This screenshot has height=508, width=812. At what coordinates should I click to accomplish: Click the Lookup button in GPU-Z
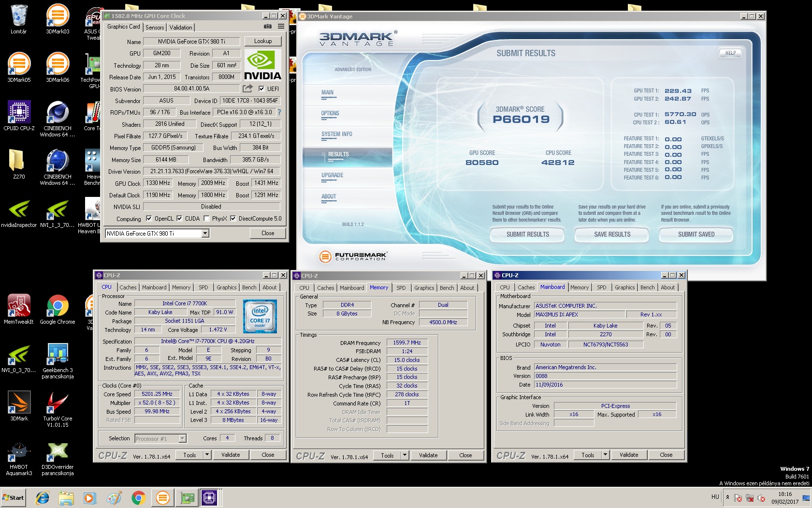point(263,41)
